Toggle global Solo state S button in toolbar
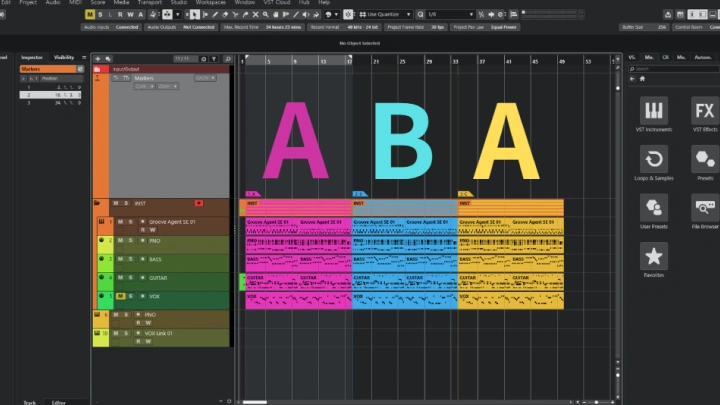 [x=100, y=15]
